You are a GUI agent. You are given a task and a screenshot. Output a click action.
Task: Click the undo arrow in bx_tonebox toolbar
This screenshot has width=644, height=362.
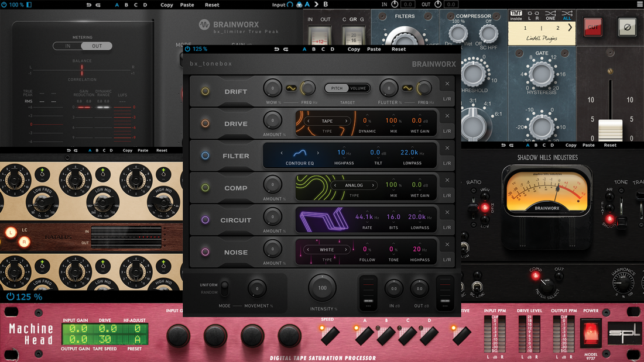(276, 49)
